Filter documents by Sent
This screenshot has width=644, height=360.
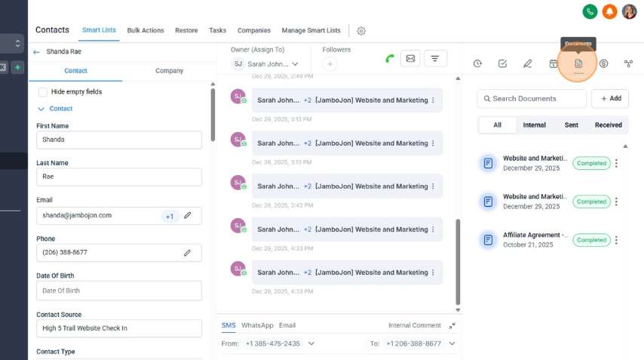(571, 125)
